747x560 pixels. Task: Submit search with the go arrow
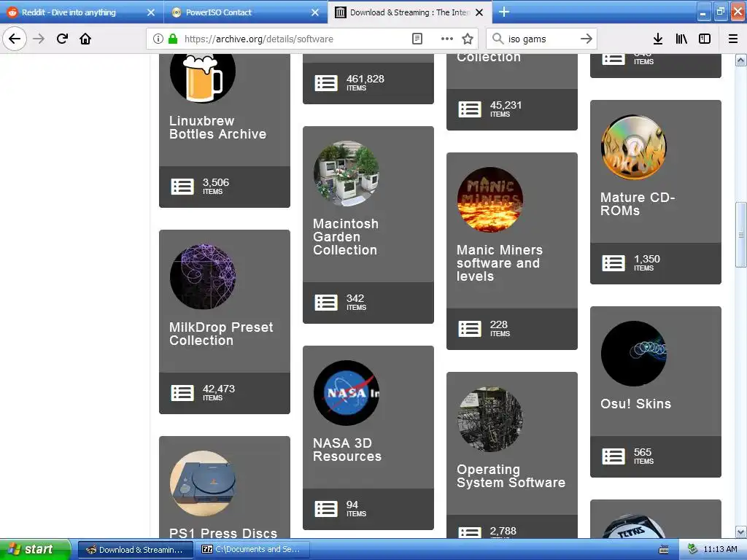587,39
